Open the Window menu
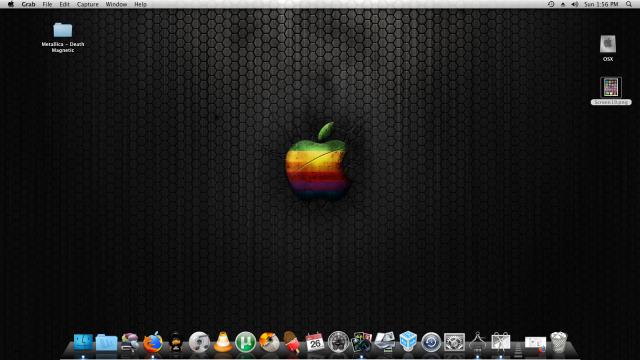 point(116,4)
